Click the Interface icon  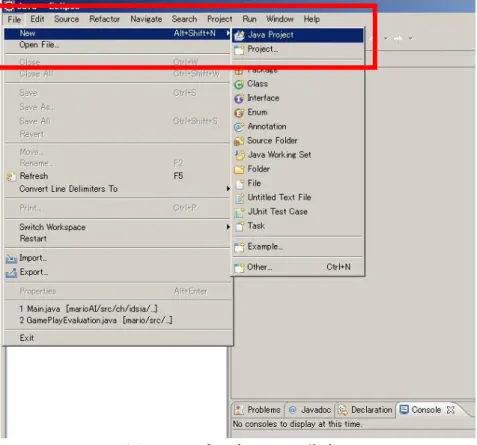(239, 99)
